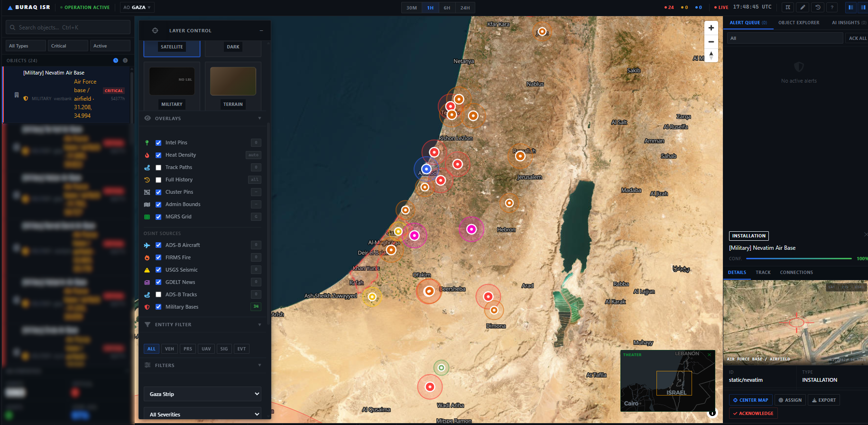
Task: Select the green marker on the map
Action: point(441,368)
